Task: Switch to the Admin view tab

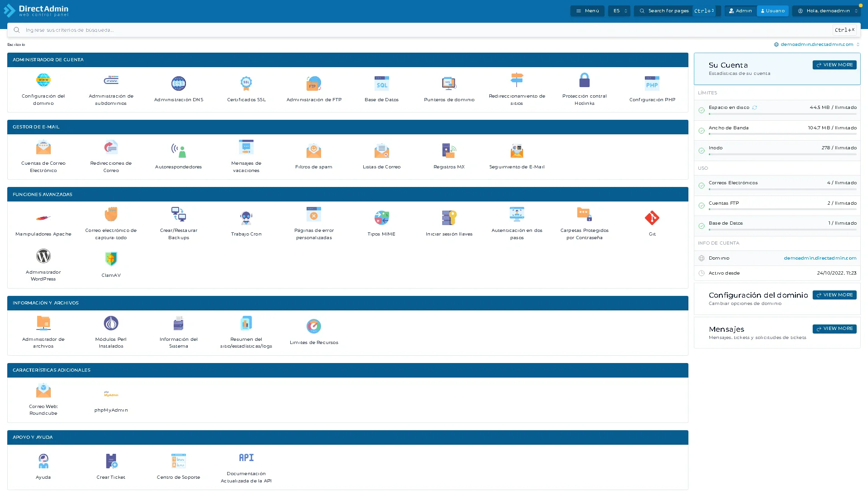Action: (740, 10)
